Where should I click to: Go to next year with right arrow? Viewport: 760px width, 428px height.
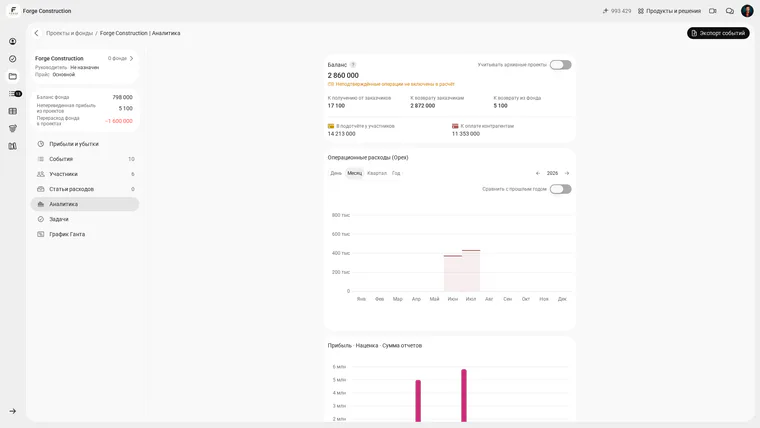(x=567, y=173)
